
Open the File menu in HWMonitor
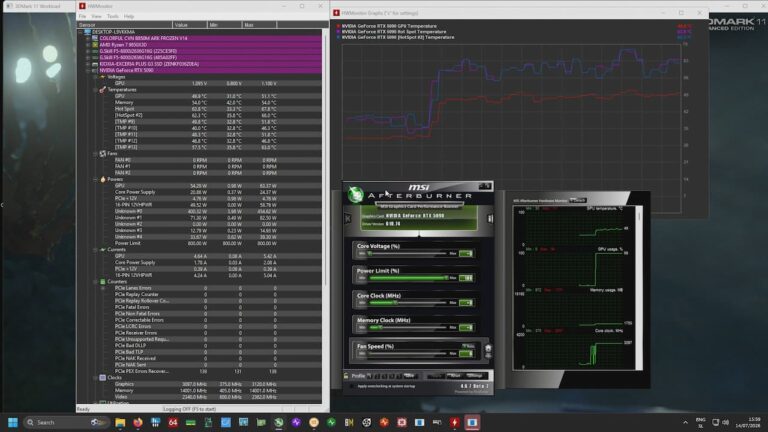click(82, 16)
